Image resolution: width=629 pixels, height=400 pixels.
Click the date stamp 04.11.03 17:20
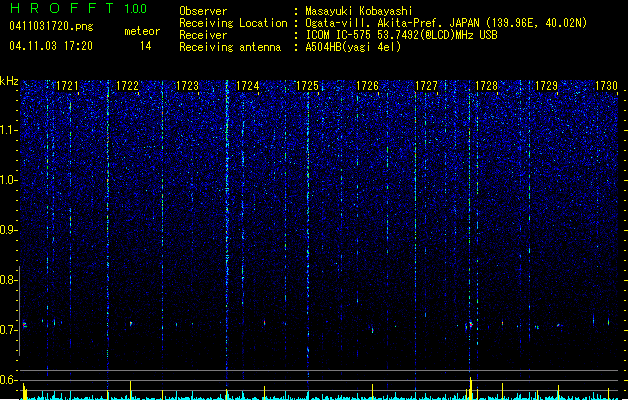51,46
